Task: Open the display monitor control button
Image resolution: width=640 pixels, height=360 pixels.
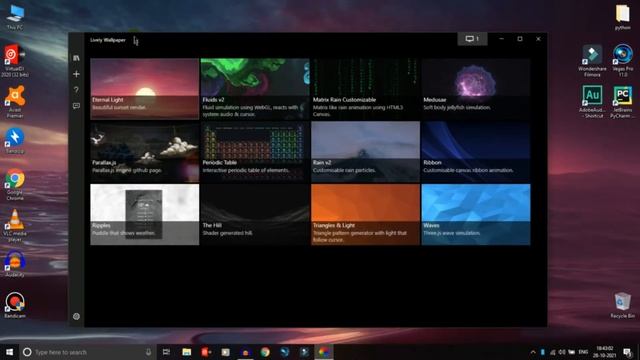Action: [x=472, y=39]
